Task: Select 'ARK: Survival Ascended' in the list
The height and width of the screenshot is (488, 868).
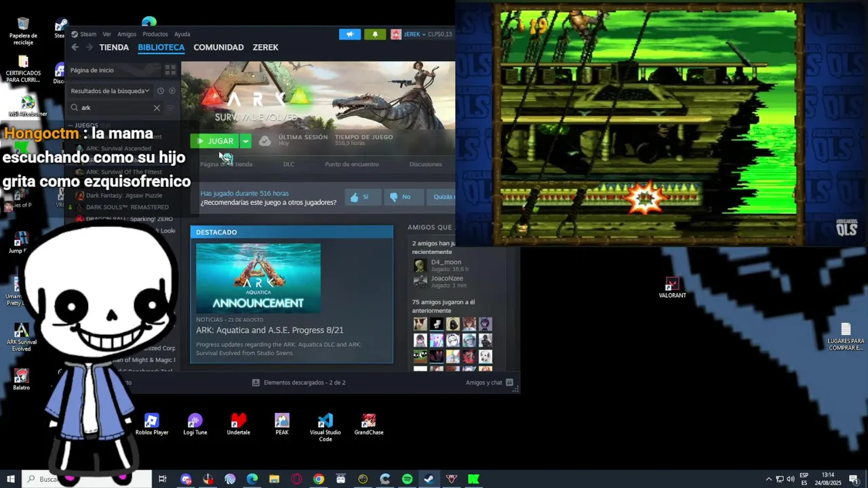Action: coord(119,148)
